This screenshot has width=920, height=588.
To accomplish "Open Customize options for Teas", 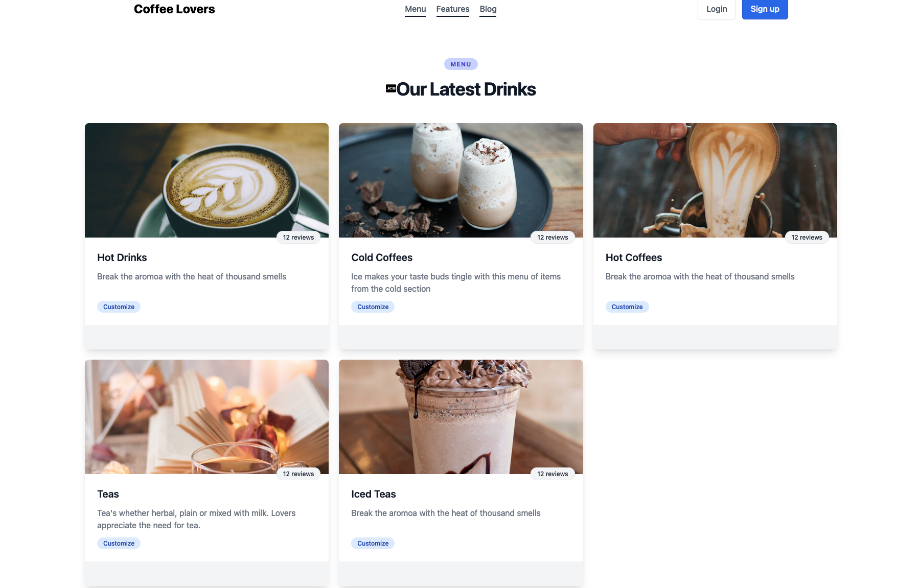I will [x=118, y=543].
